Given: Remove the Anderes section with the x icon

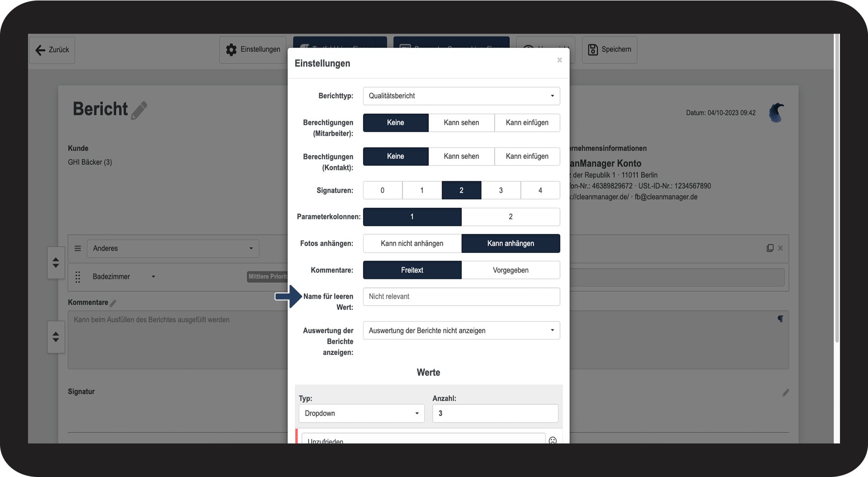Looking at the screenshot, I should click(780, 248).
